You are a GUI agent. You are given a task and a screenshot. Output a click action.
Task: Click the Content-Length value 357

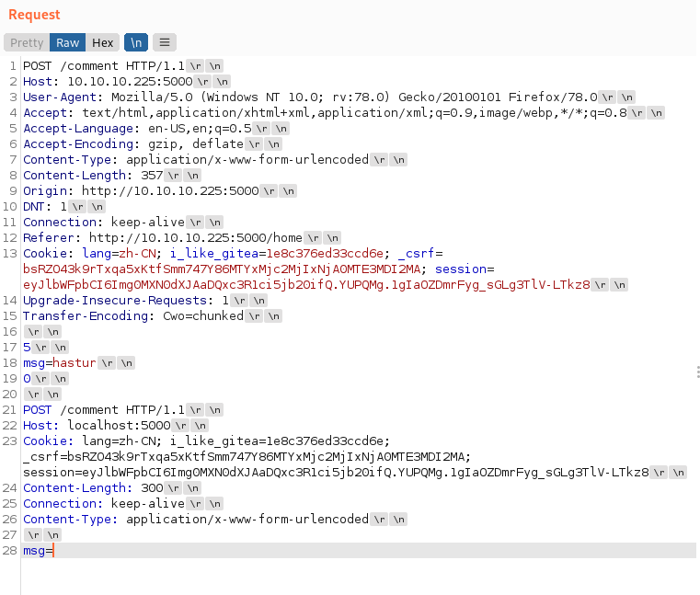click(x=151, y=175)
